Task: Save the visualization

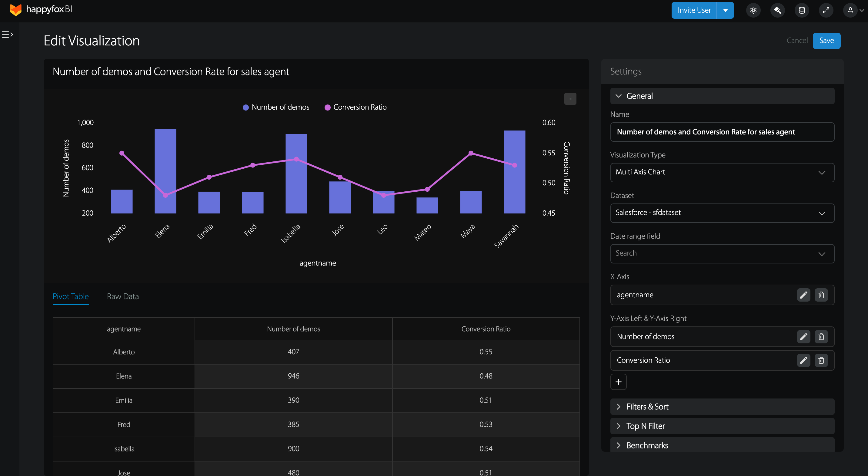Action: [826, 41]
